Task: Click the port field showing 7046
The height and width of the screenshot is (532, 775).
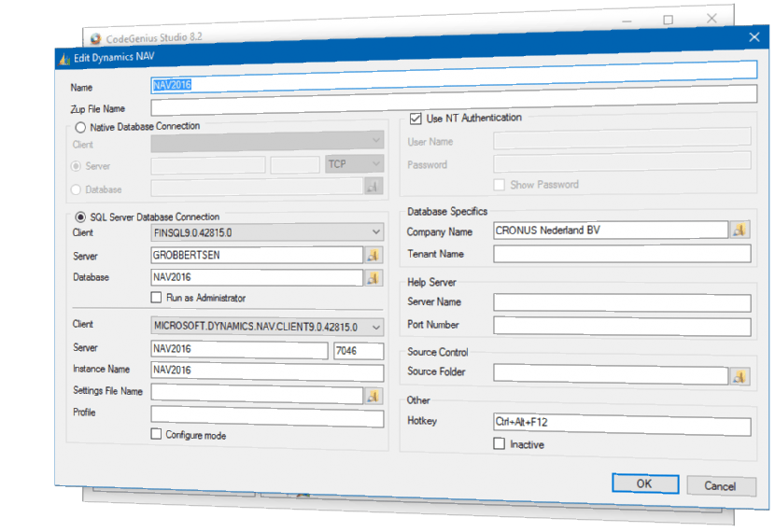Action: pos(359,351)
